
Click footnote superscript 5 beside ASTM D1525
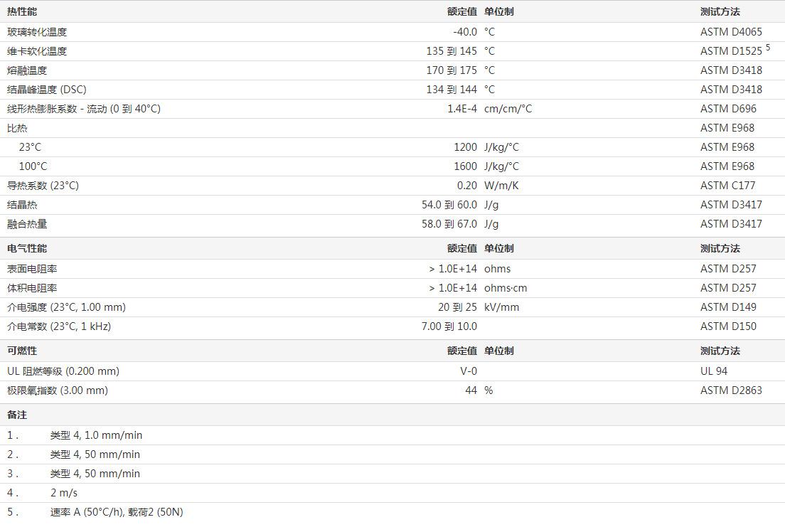(768, 48)
